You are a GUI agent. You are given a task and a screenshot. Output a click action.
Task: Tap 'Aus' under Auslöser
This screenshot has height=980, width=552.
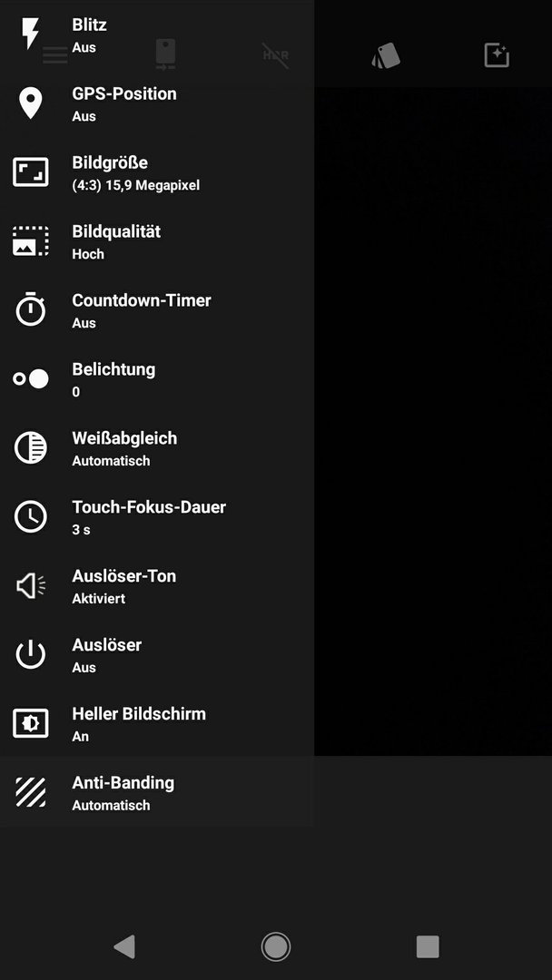tap(84, 668)
